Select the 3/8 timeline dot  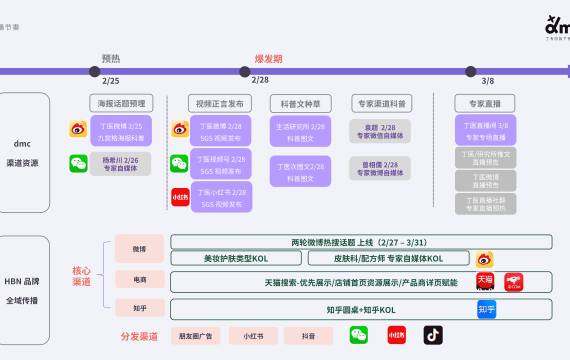pyautogui.click(x=470, y=71)
